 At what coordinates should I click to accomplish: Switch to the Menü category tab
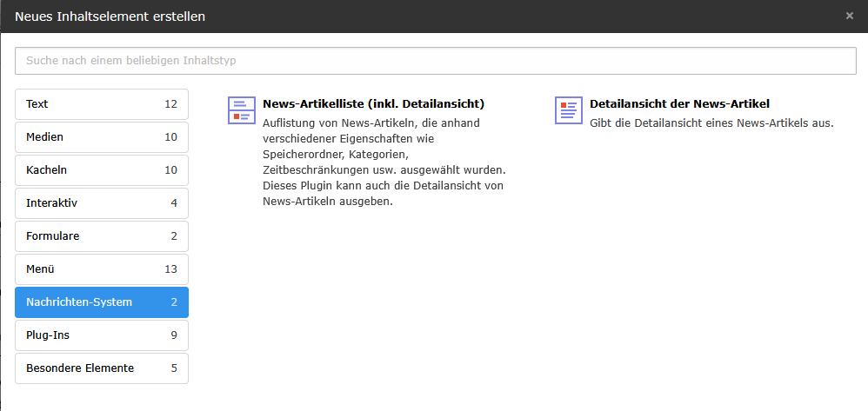tap(101, 269)
